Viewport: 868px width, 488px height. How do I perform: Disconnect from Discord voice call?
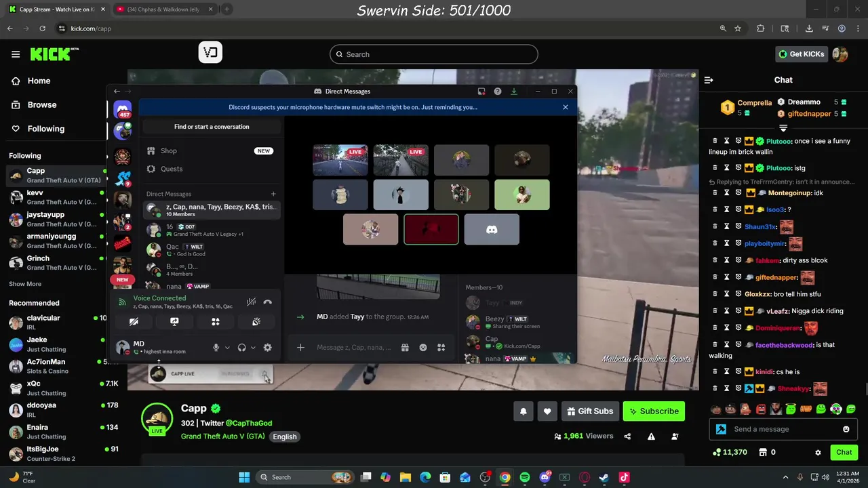pyautogui.click(x=268, y=302)
